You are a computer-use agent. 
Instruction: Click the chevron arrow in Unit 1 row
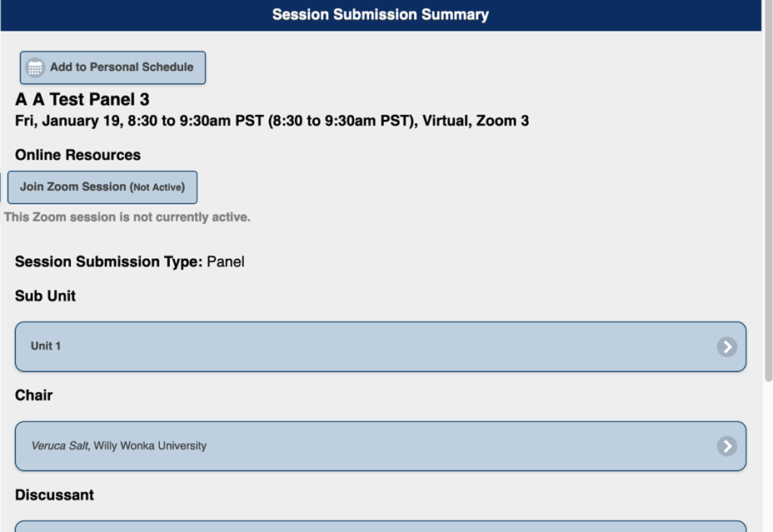tap(726, 346)
